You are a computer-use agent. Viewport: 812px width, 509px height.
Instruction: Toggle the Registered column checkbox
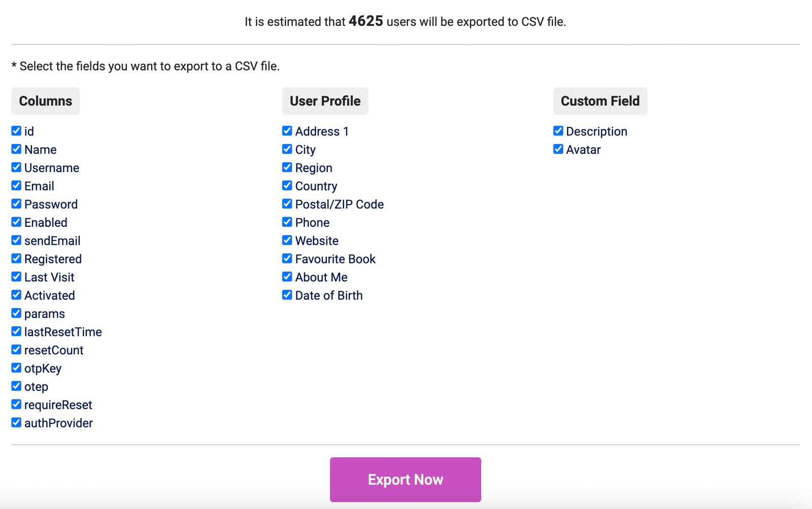16,258
